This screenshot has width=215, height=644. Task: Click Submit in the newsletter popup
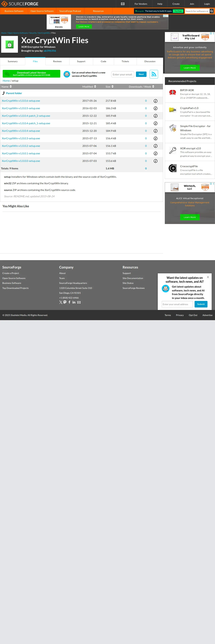tap(201, 304)
